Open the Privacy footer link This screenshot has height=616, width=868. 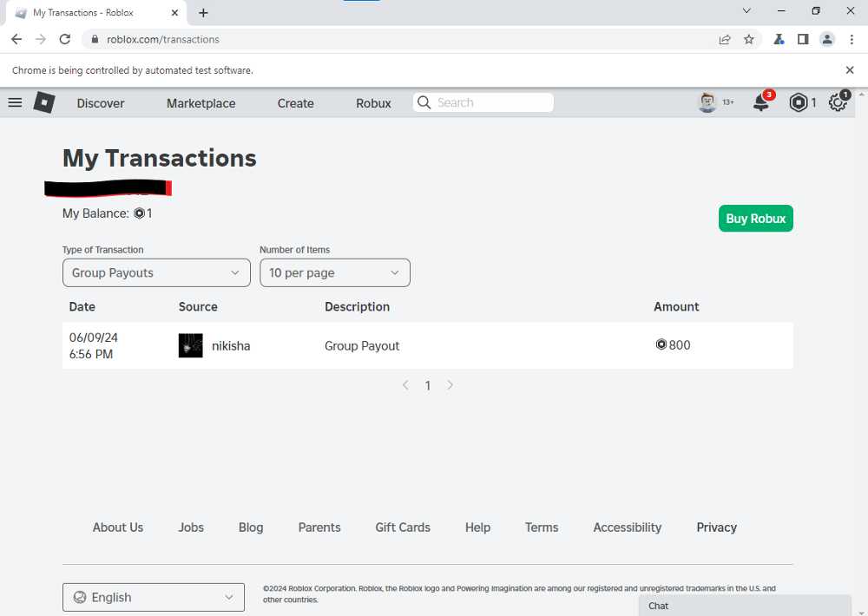pyautogui.click(x=716, y=528)
